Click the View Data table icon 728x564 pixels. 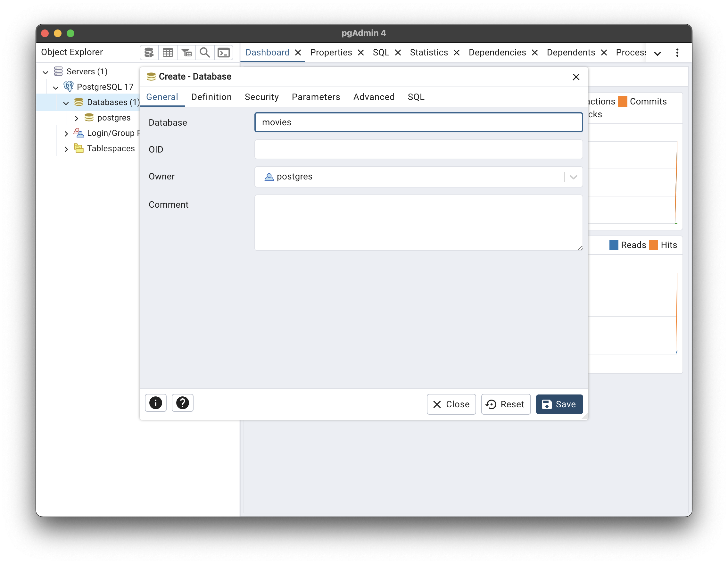point(168,53)
